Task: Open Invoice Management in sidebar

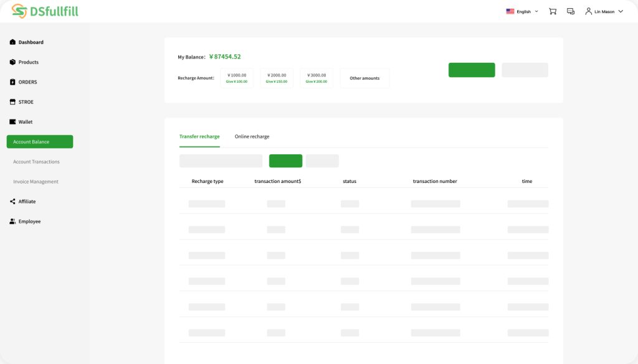Action: pos(36,182)
